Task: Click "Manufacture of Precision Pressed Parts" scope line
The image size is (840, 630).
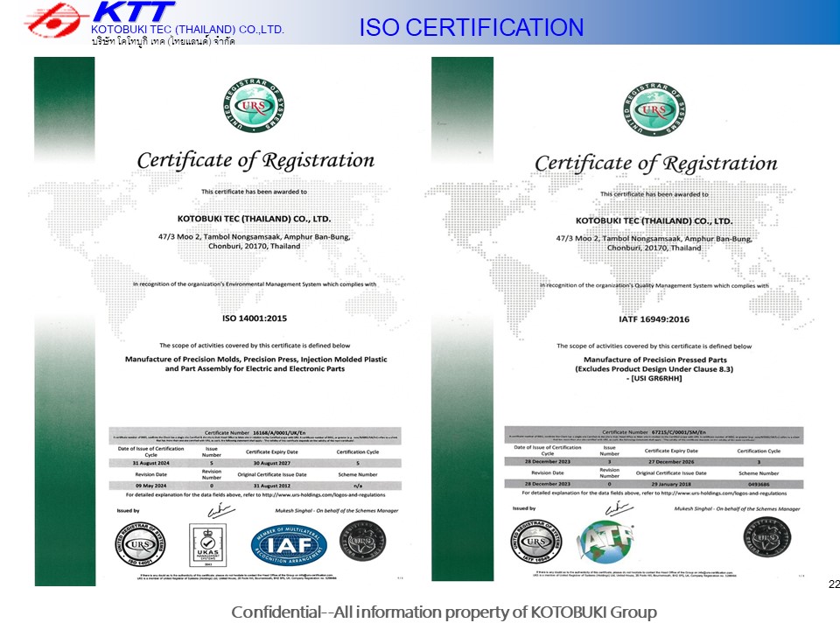Action: 655,360
